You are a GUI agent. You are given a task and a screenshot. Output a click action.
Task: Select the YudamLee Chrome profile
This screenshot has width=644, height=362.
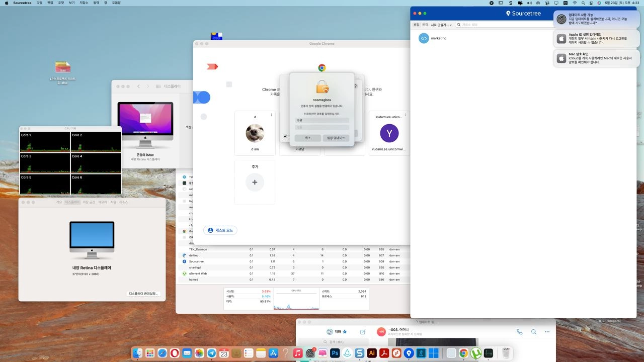(389, 133)
